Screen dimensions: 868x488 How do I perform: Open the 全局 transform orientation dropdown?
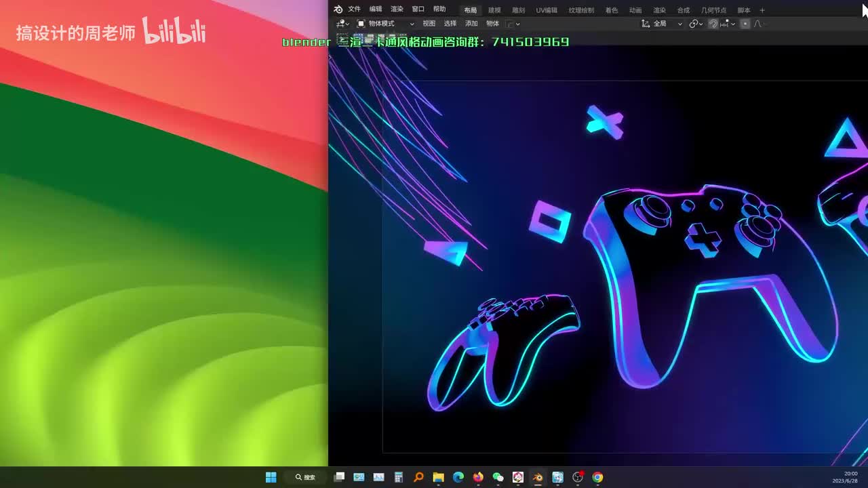[662, 24]
